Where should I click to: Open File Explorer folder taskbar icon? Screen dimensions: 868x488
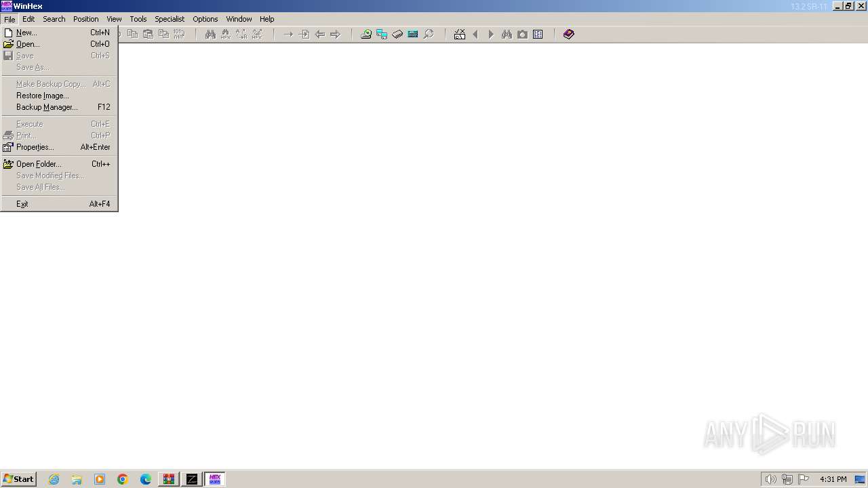coord(77,479)
